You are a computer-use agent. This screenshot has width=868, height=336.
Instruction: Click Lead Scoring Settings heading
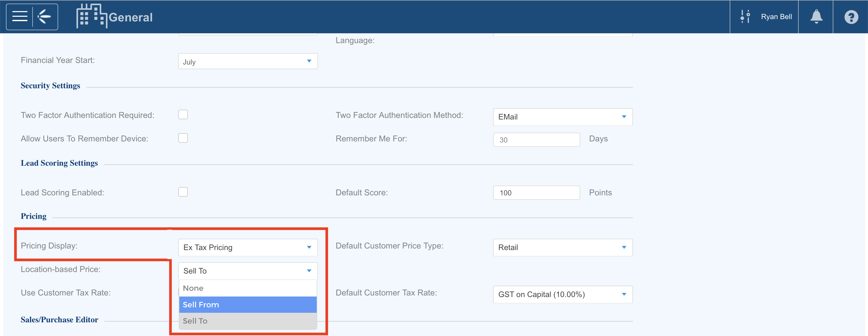(59, 163)
